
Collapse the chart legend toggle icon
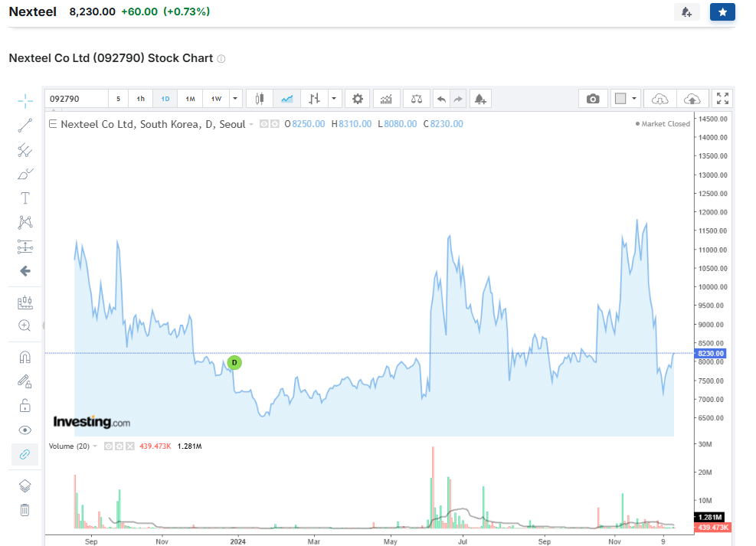[x=53, y=124]
